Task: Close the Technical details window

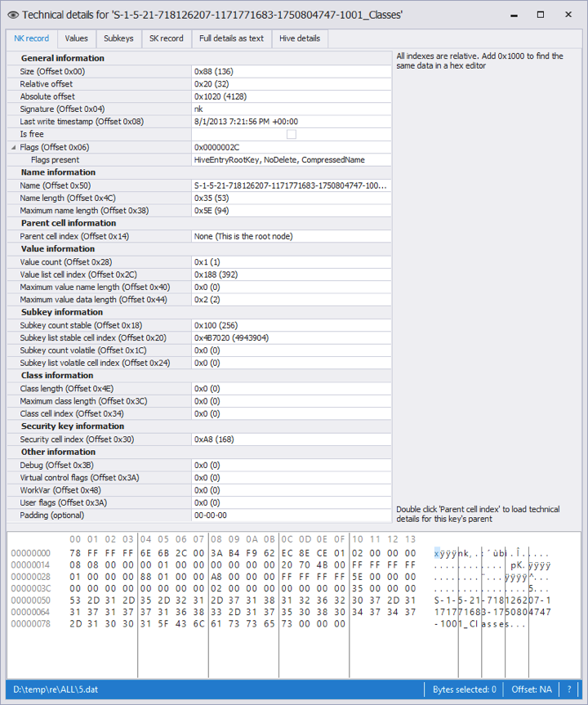Action: pyautogui.click(x=568, y=15)
